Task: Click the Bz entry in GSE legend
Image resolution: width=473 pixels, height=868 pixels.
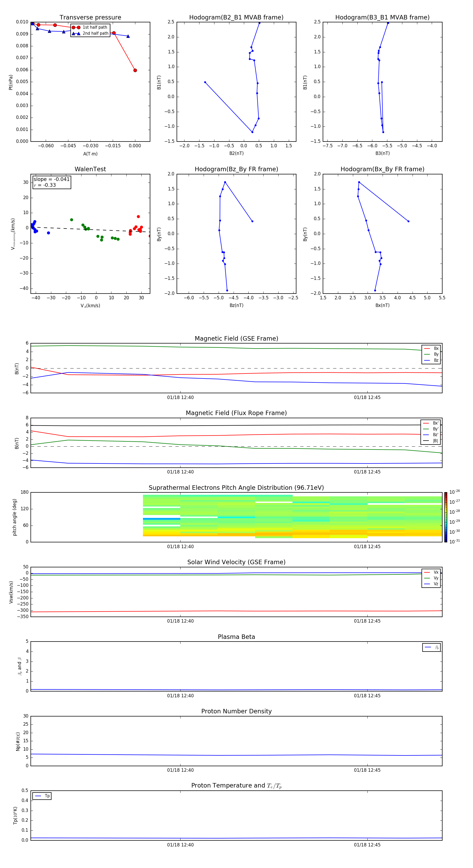Action: (x=431, y=360)
